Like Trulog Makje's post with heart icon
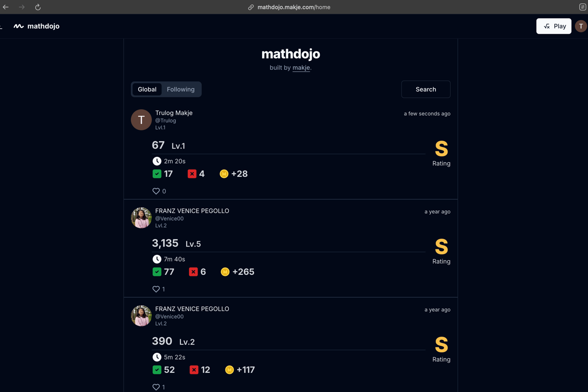Screen dimensions: 588x392 (x=156, y=191)
